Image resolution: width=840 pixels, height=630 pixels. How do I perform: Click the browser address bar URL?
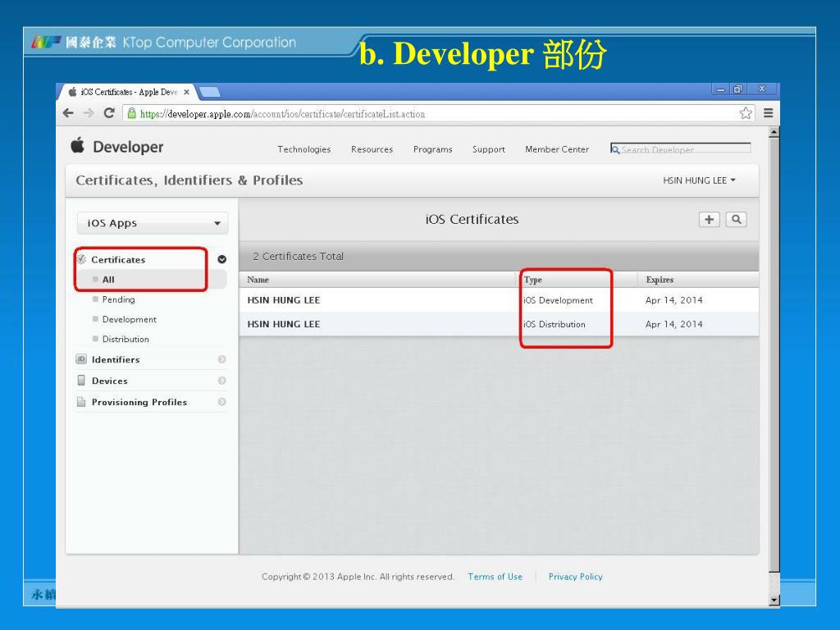click(282, 113)
